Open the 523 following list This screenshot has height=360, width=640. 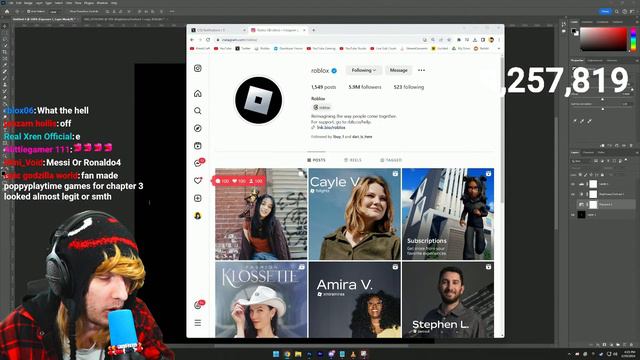[409, 87]
